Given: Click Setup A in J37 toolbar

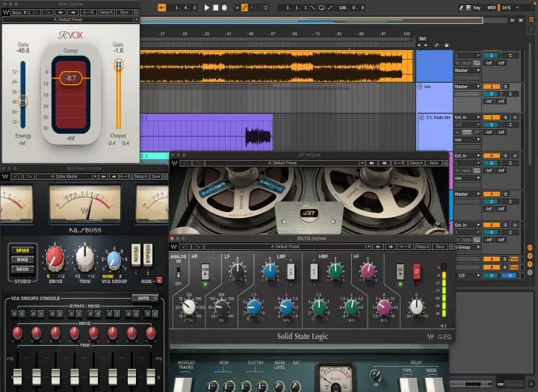Looking at the screenshot, I should tap(416, 164).
